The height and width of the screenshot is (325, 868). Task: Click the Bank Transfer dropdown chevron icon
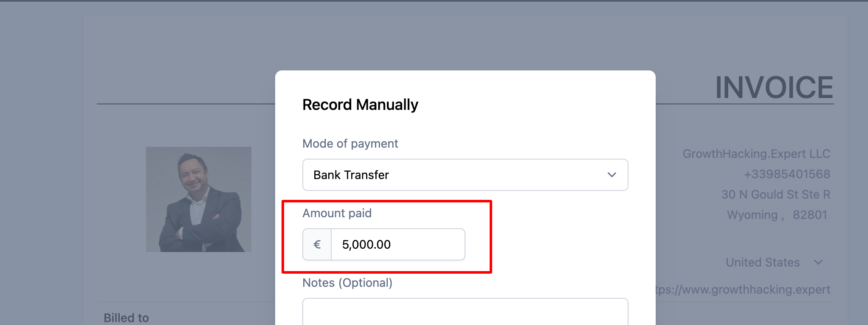[612, 174]
